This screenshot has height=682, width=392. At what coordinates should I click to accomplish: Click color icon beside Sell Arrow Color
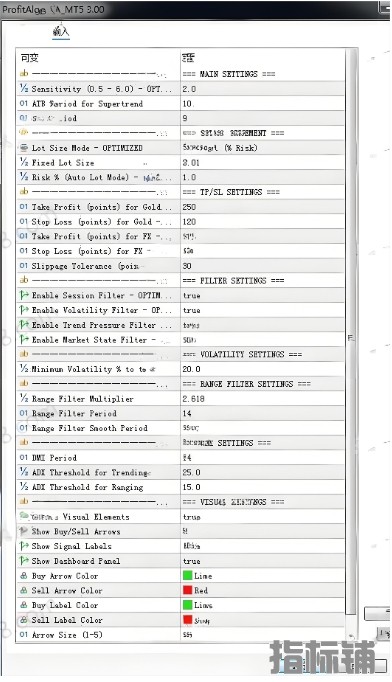coord(24,591)
